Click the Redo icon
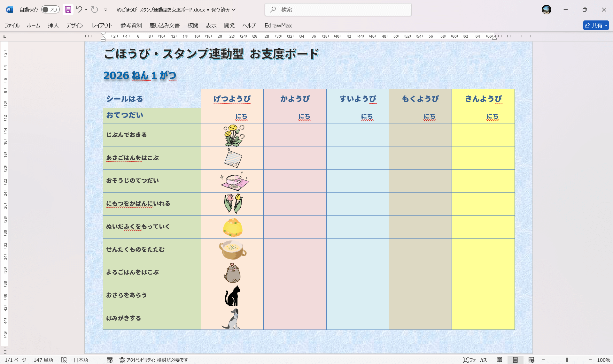Screen dimensions: 613x364 [94, 10]
